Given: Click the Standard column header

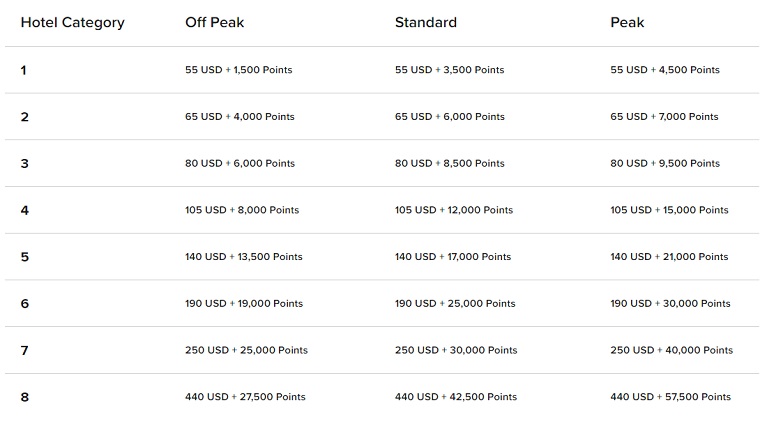Looking at the screenshot, I should pyautogui.click(x=426, y=22).
